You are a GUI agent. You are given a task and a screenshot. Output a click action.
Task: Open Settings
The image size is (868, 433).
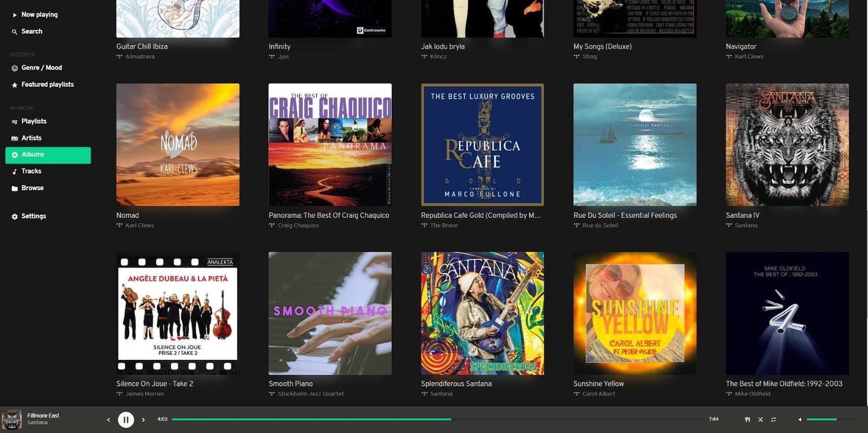34,216
